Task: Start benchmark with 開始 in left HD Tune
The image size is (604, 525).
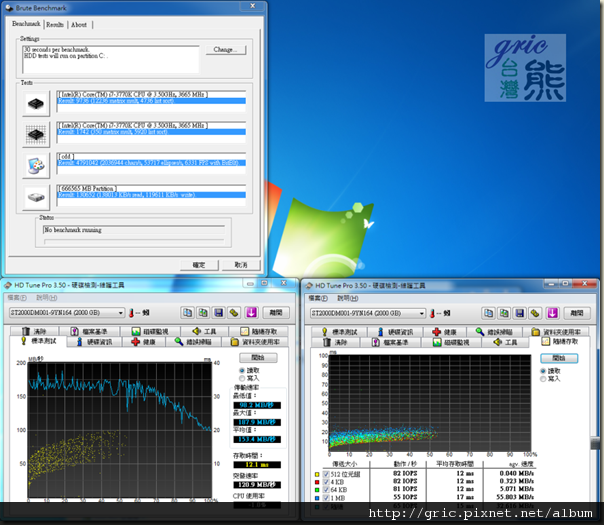Action: pyautogui.click(x=258, y=358)
